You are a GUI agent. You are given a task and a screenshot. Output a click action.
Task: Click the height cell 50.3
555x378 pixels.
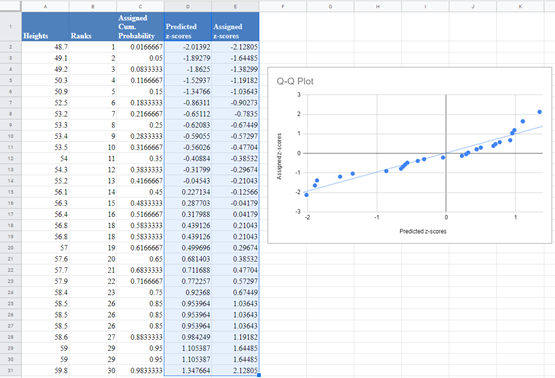pyautogui.click(x=46, y=80)
